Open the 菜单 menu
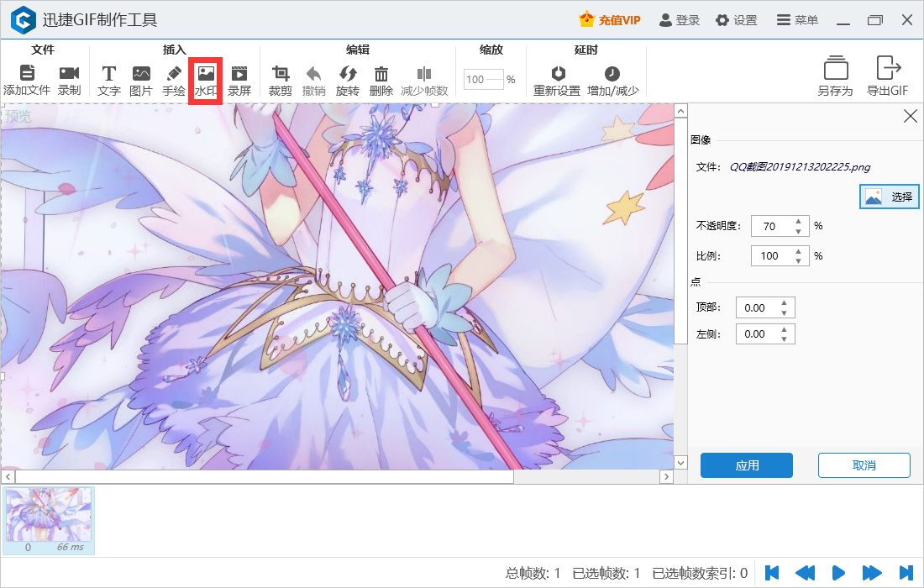The height and width of the screenshot is (588, 924). click(797, 20)
